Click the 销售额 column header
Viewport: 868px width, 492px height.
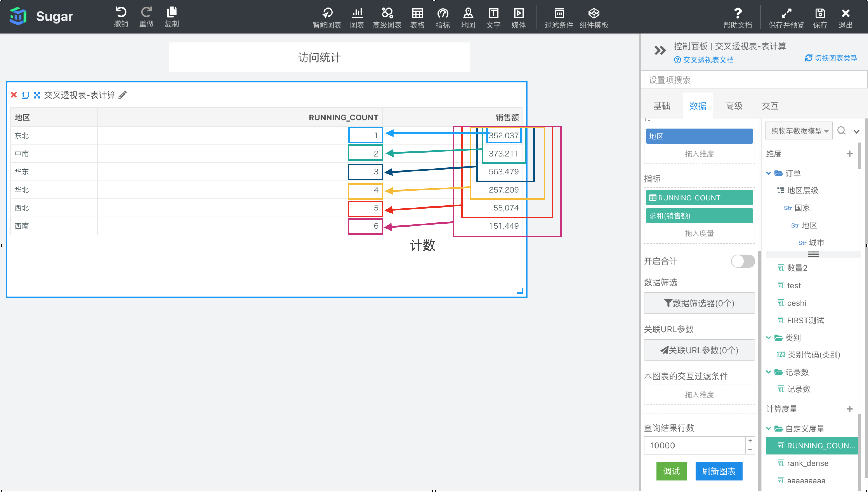(x=507, y=117)
